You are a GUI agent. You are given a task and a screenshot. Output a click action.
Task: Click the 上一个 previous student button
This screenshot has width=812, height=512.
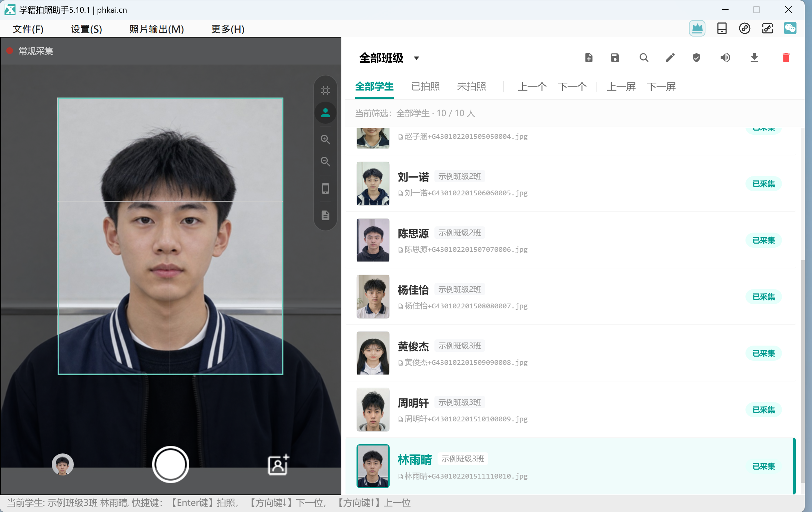coord(532,86)
